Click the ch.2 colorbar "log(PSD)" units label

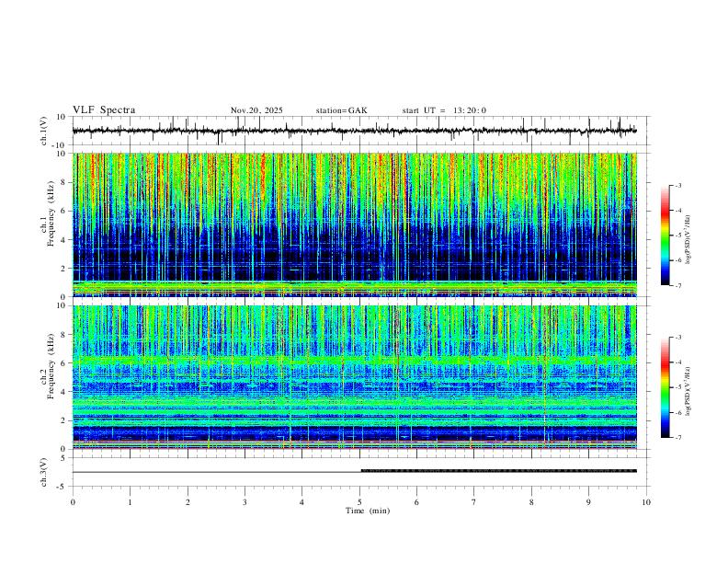(x=688, y=392)
